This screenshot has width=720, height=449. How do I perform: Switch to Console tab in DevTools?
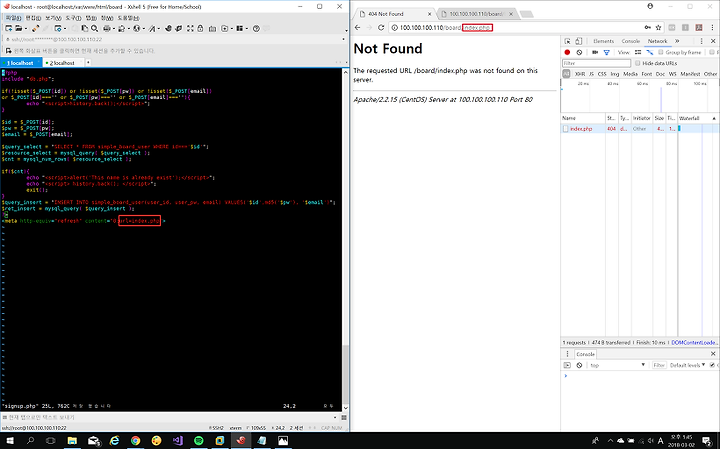630,41
